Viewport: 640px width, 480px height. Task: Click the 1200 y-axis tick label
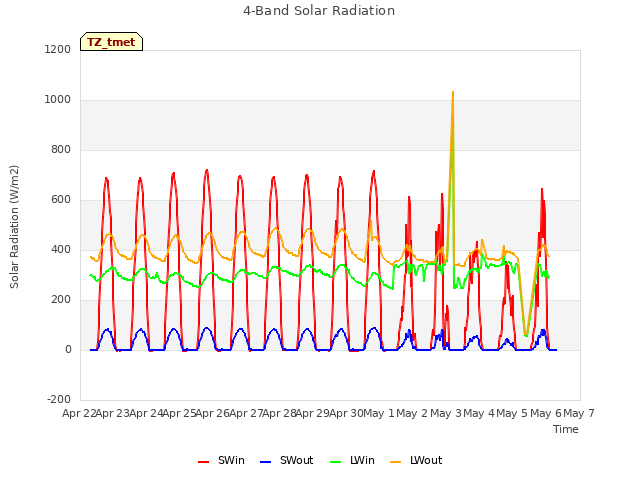58,49
